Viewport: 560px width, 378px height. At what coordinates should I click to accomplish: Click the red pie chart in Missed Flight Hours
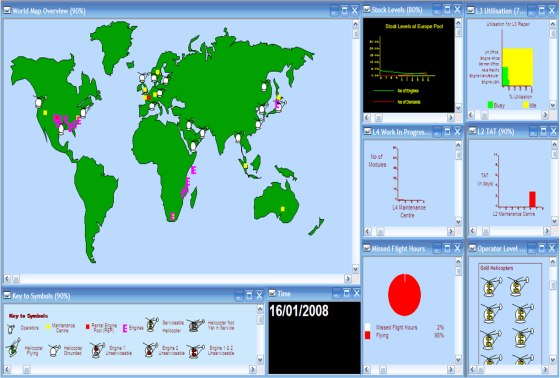click(x=404, y=295)
